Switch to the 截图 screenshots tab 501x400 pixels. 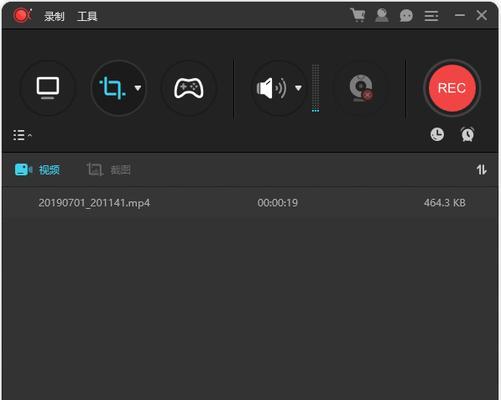[x=108, y=170]
